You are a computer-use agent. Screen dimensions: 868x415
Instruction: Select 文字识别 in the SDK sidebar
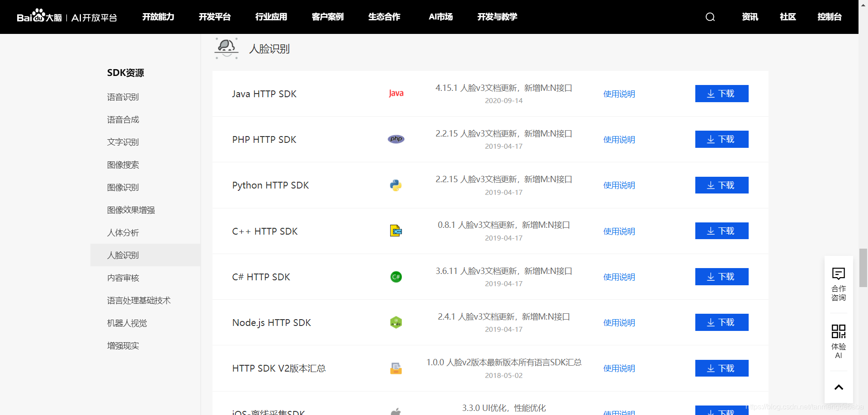click(123, 142)
